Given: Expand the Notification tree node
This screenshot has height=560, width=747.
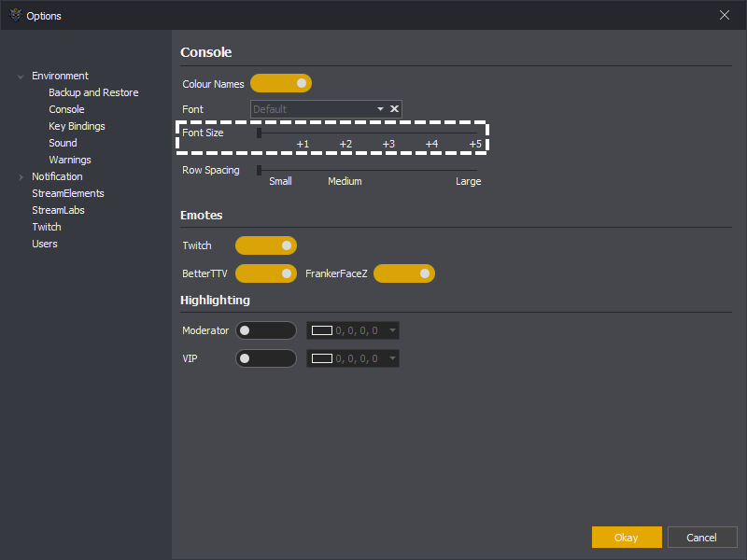Looking at the screenshot, I should pos(21,177).
